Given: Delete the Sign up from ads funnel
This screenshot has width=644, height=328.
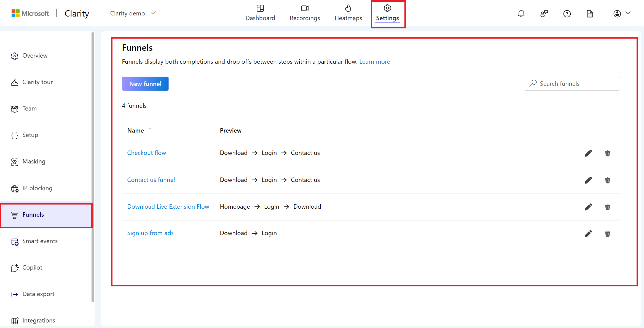Looking at the screenshot, I should [607, 234].
